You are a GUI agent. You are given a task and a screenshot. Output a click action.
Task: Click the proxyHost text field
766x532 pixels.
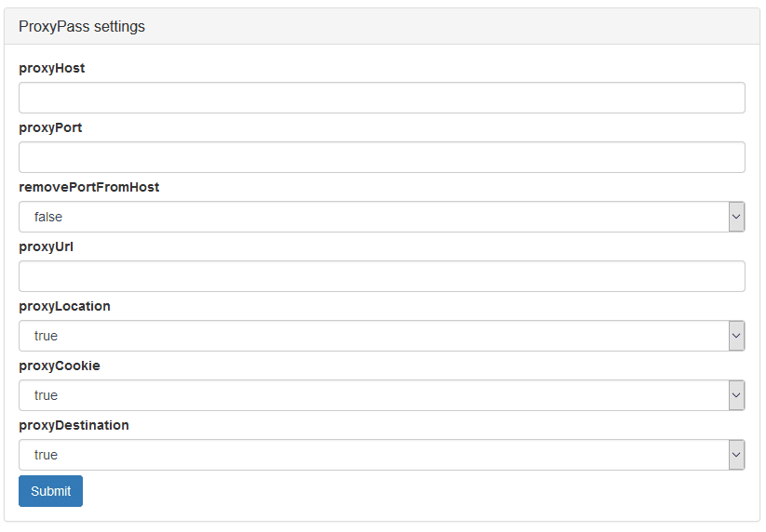click(x=382, y=98)
